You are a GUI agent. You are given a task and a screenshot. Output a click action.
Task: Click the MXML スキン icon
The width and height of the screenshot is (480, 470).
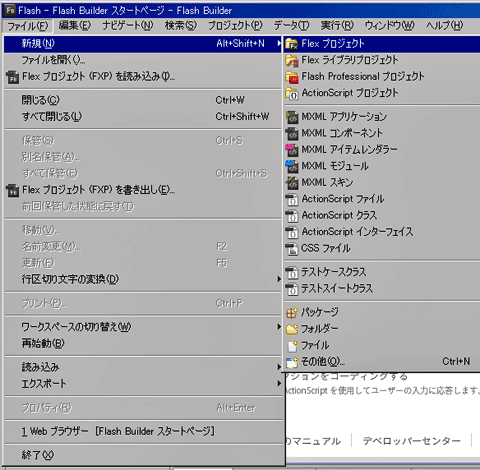click(x=292, y=182)
